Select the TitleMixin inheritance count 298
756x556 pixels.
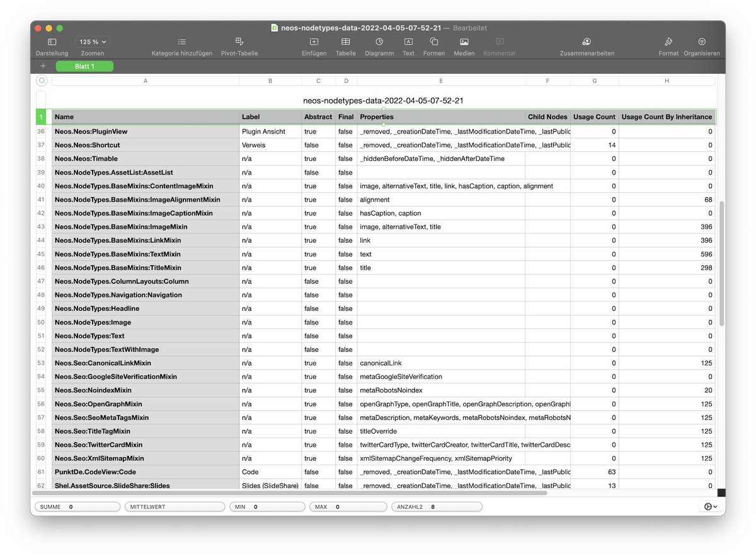click(667, 268)
